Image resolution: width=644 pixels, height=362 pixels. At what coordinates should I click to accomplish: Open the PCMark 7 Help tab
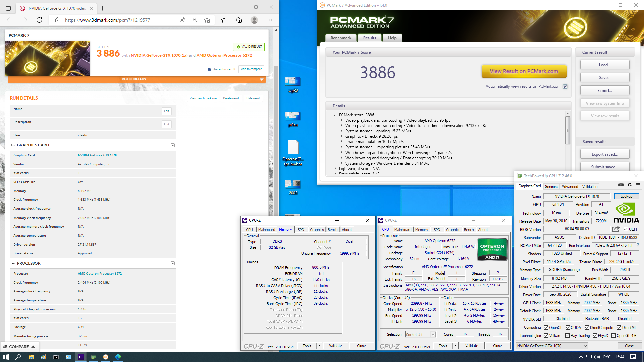[392, 38]
